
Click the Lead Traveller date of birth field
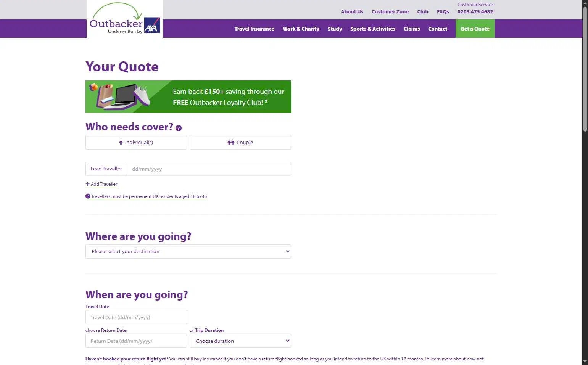tap(209, 169)
